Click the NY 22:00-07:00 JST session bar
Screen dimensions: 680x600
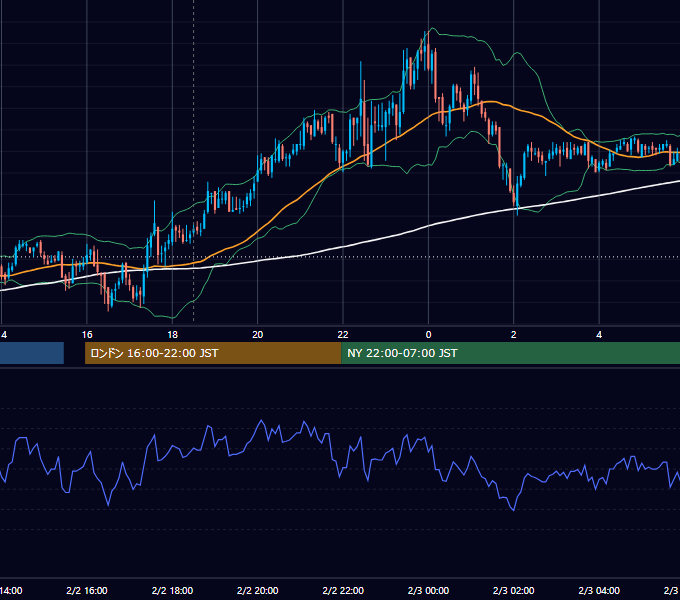510,353
